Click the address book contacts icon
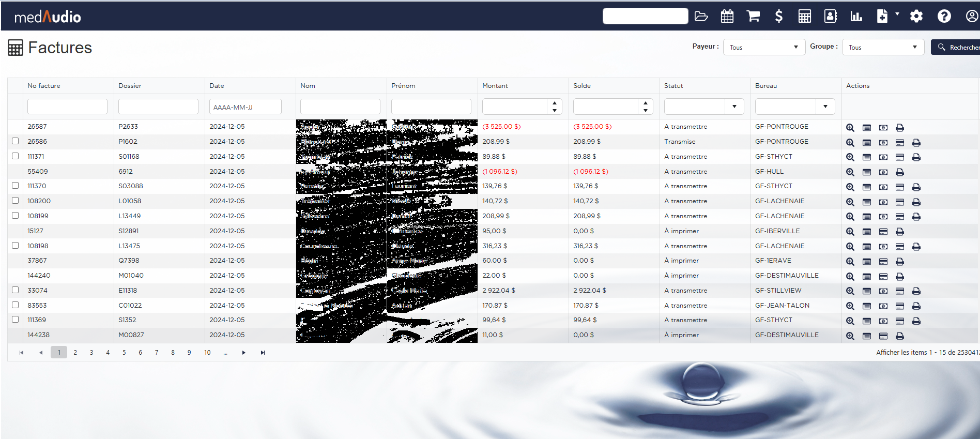Screen dimensions: 980x439 pyautogui.click(x=830, y=17)
